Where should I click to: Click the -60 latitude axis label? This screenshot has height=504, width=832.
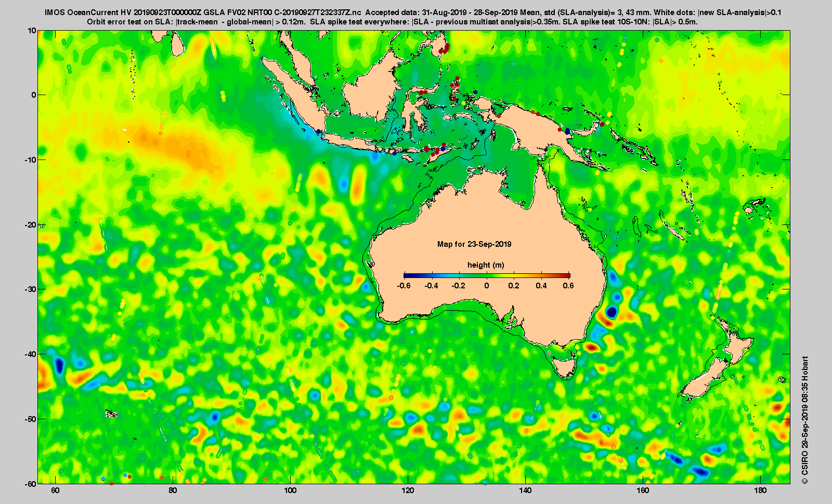[x=31, y=484]
